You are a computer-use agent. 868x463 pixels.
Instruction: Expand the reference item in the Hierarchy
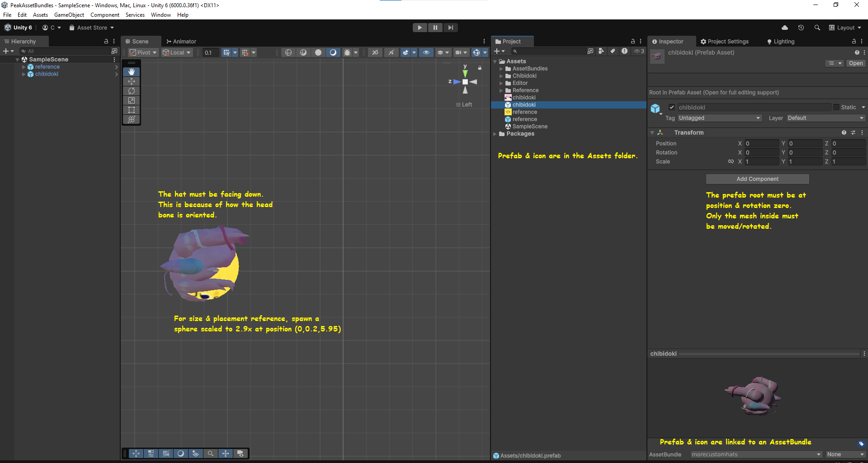point(24,66)
